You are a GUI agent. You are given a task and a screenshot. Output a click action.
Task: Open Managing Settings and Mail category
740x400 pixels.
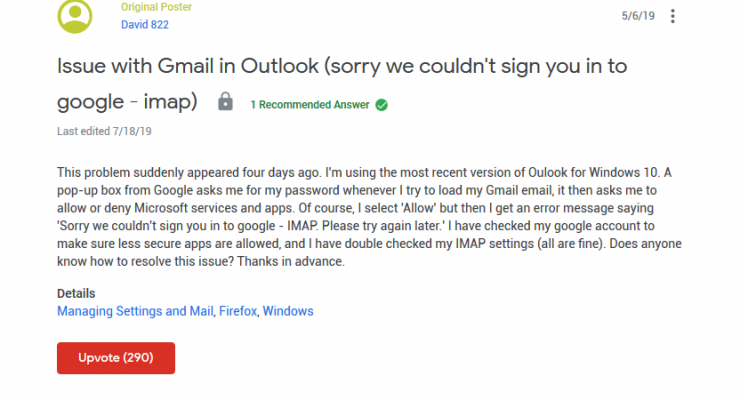[x=135, y=311]
